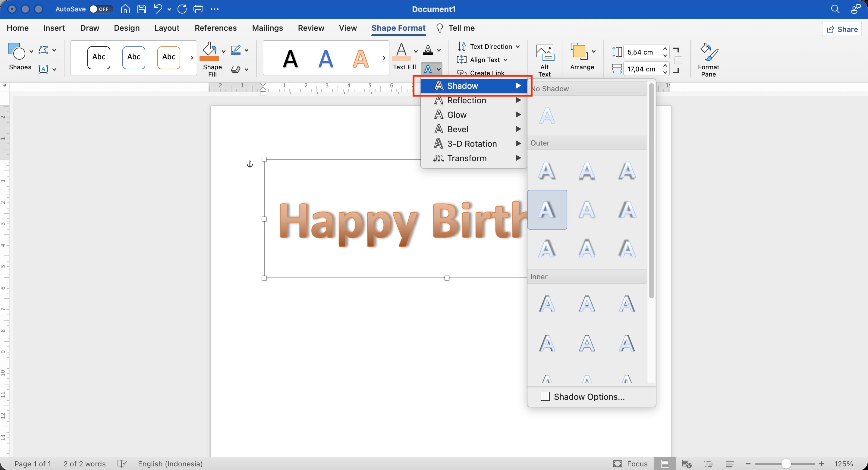Click the Share button

(842, 29)
